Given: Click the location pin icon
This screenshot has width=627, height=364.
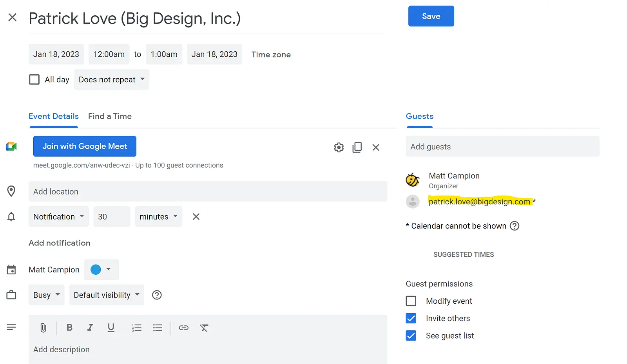Looking at the screenshot, I should (x=11, y=191).
